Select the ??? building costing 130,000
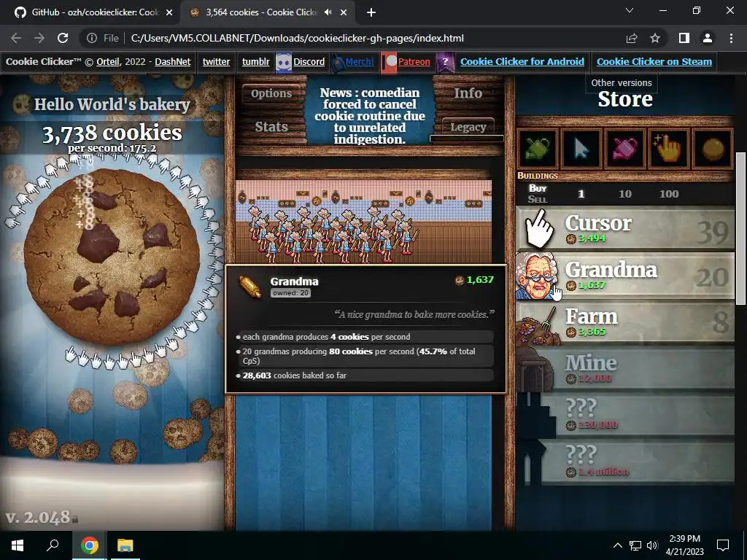This screenshot has width=747, height=560. pos(625,415)
